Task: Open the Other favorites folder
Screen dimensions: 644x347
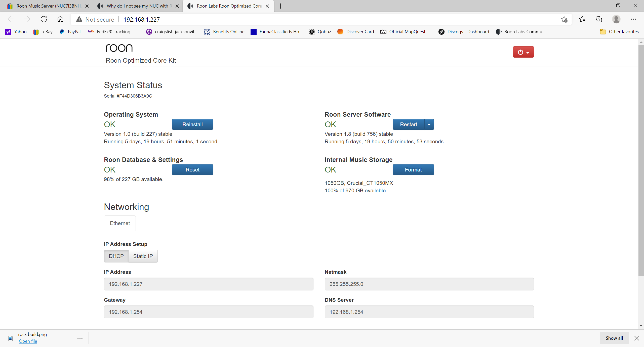Action: point(619,32)
